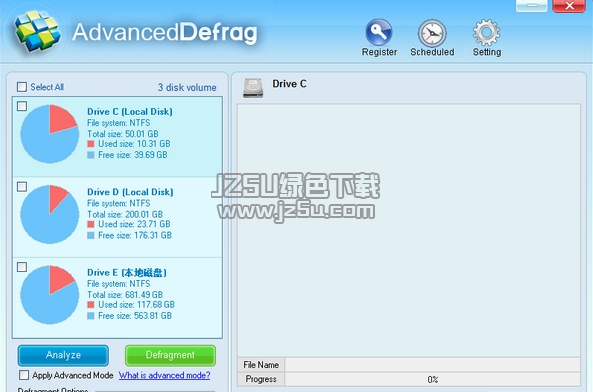Click 'Free size: 39.69 GB' text
This screenshot has width=593, height=392.
pos(133,155)
